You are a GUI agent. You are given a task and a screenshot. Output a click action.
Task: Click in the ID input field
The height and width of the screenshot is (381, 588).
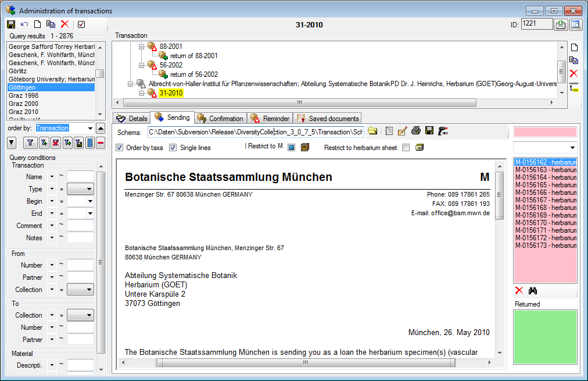point(537,24)
